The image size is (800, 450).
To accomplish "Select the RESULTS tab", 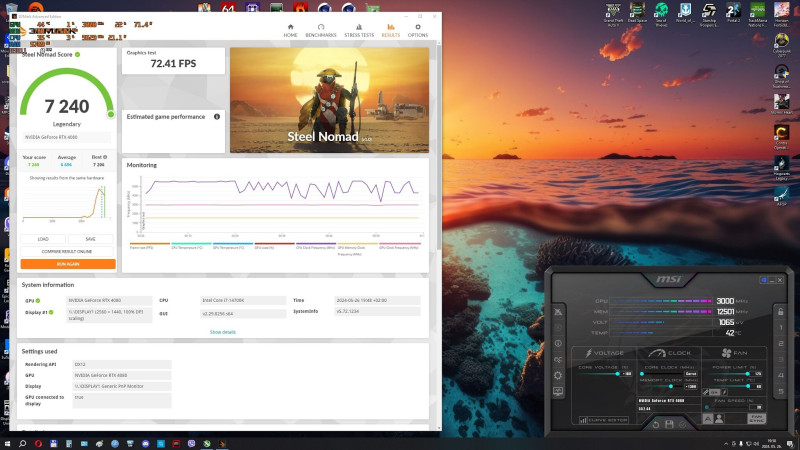I will click(390, 31).
